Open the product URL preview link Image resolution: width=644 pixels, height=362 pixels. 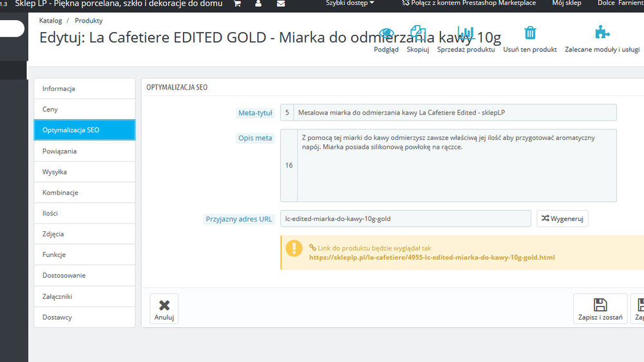point(431,257)
